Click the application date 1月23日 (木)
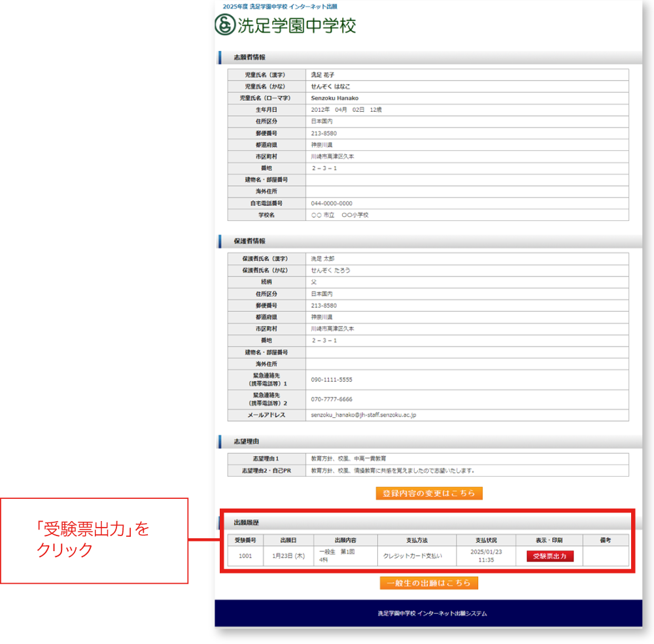 (288, 556)
